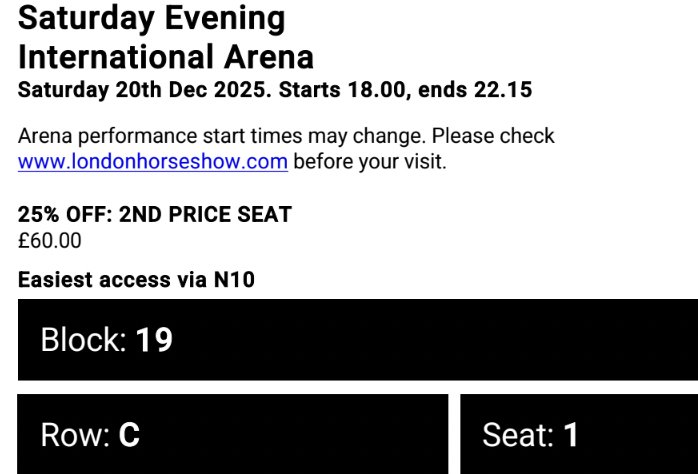Click the block number 19
Image resolution: width=698 pixels, height=474 pixels.
click(154, 341)
